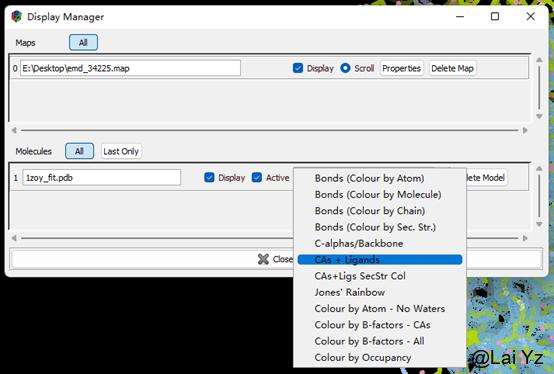
Task: Click Maps horizontal scroll right arrow
Action: point(525,130)
